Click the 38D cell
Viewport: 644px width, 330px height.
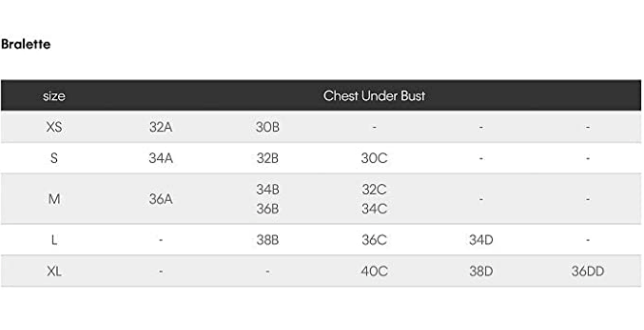coord(481,271)
